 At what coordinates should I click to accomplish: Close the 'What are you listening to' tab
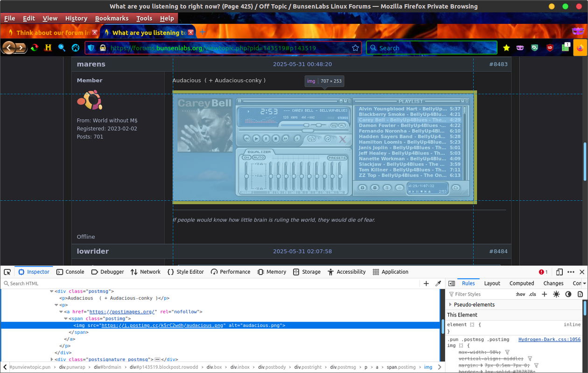coord(190,33)
